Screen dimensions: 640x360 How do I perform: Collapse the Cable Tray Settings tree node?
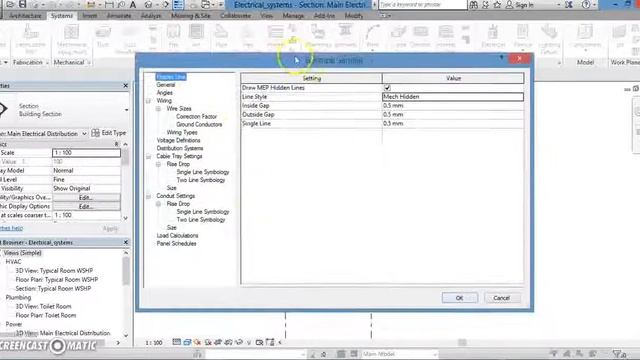(149, 156)
